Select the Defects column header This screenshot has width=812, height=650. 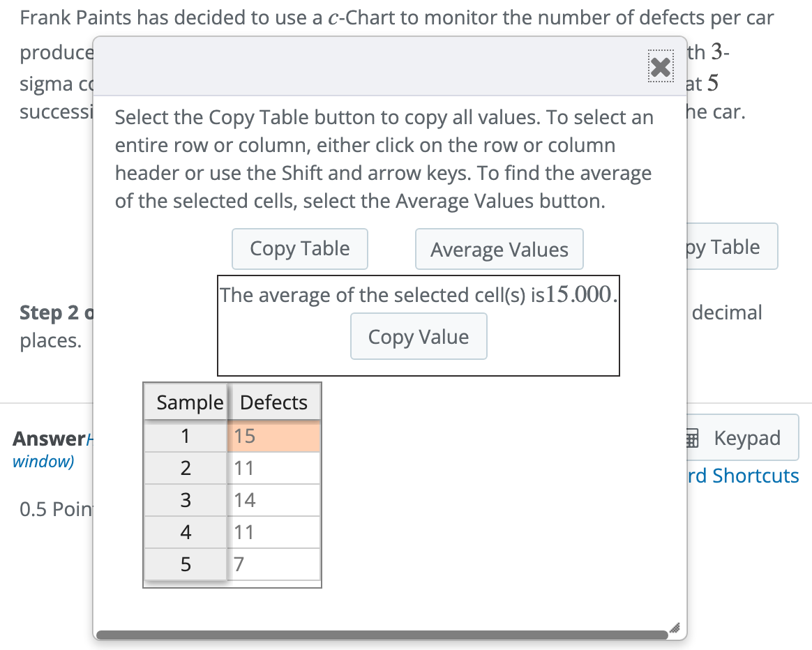click(273, 402)
